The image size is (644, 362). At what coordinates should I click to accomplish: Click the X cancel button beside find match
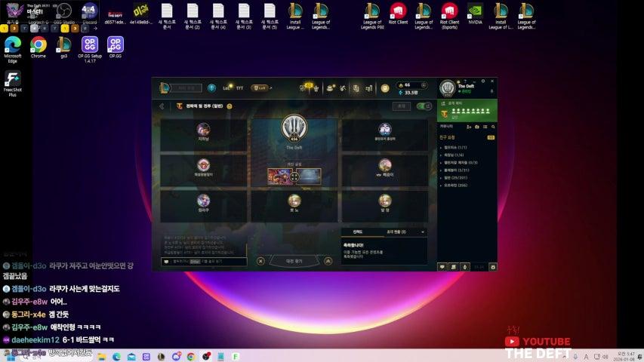click(260, 261)
